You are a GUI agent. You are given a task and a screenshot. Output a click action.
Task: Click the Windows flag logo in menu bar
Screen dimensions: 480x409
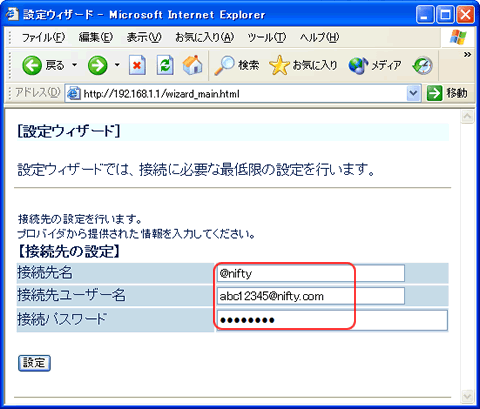tap(458, 37)
